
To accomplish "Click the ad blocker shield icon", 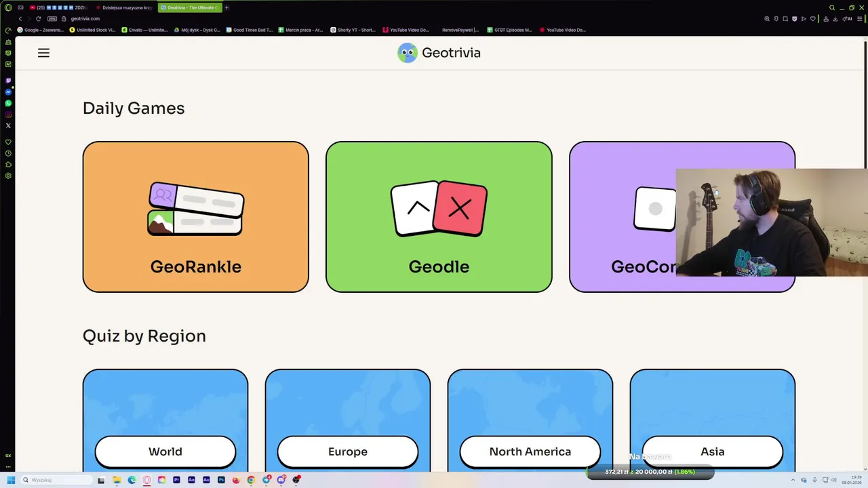I will coord(795,19).
